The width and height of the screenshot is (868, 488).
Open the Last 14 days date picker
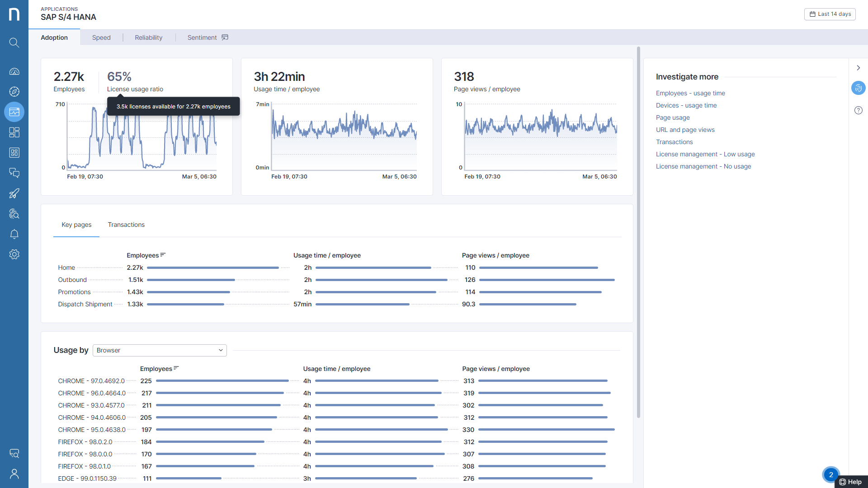pyautogui.click(x=830, y=14)
